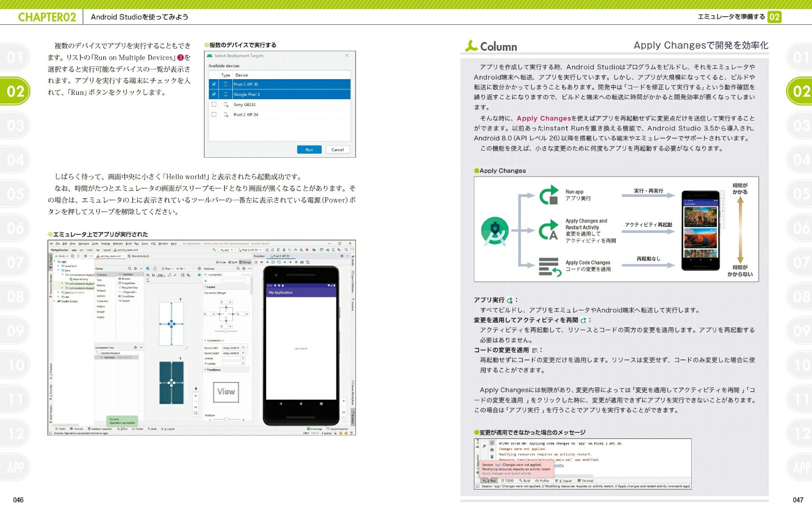812x517 pixels.
Task: Open the Build menu
Action: 128,244
